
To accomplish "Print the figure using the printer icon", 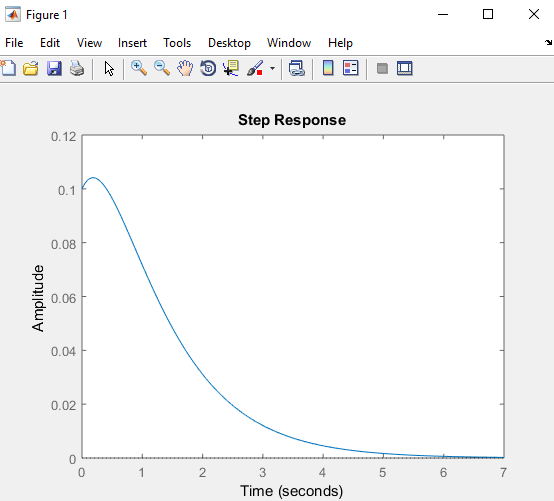I will coord(77,68).
